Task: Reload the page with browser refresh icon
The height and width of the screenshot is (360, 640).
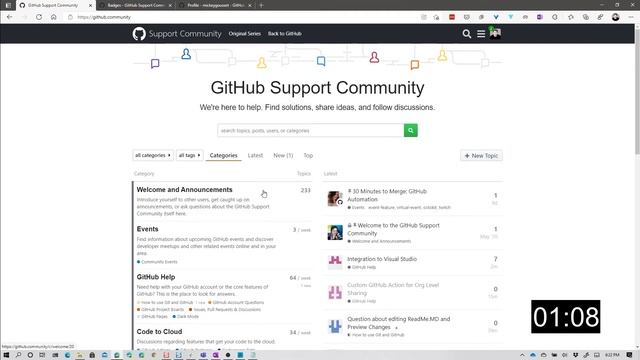Action: pos(39,17)
